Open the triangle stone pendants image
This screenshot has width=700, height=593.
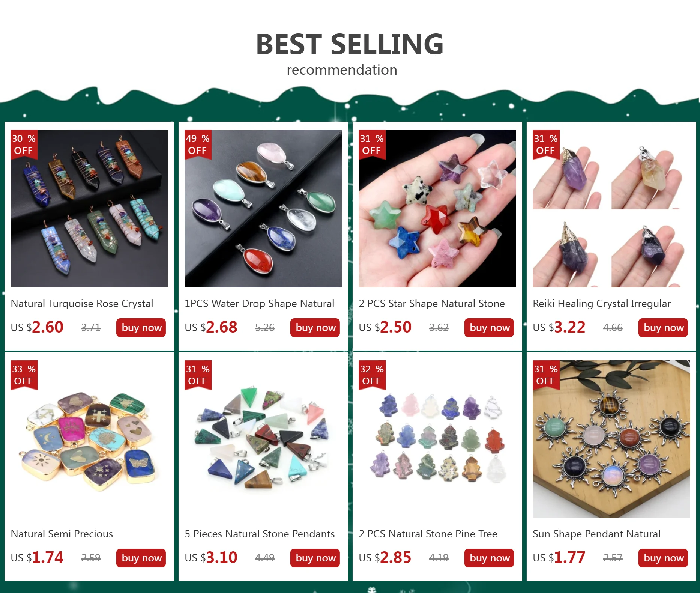pos(263,439)
